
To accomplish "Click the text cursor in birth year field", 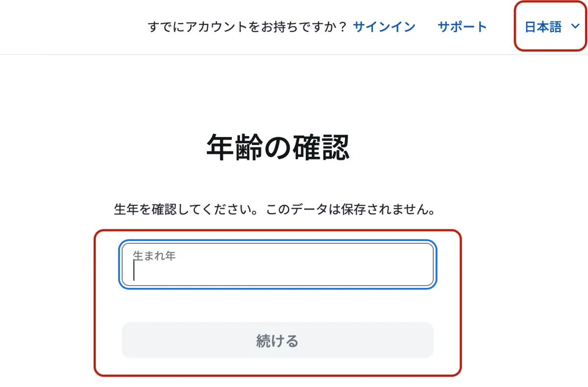I will (x=134, y=270).
